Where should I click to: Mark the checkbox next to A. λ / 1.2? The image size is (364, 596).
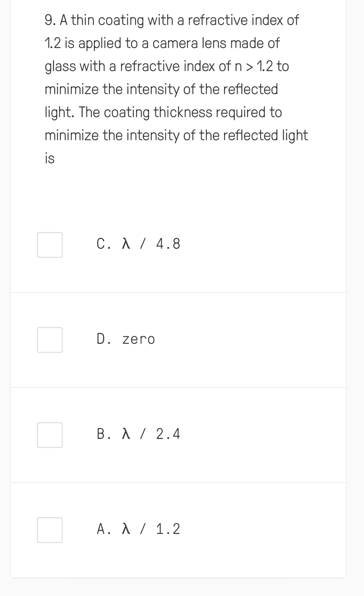coord(50,530)
